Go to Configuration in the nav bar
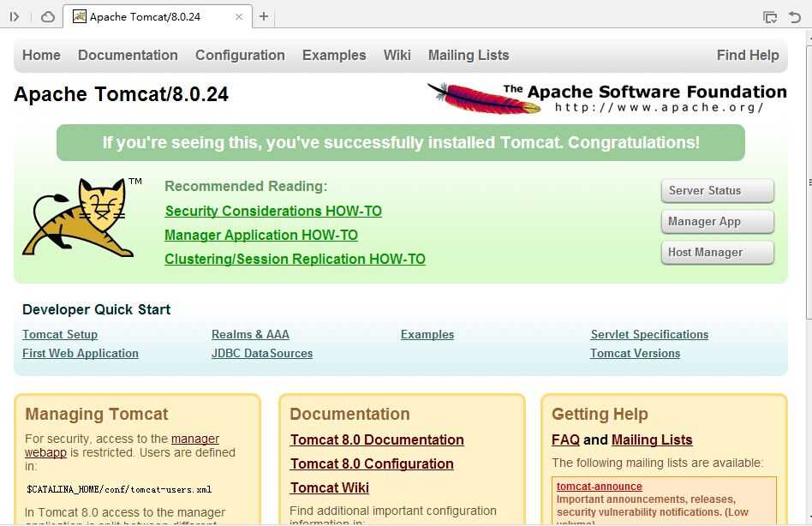Image resolution: width=812 pixels, height=526 pixels. coord(240,56)
